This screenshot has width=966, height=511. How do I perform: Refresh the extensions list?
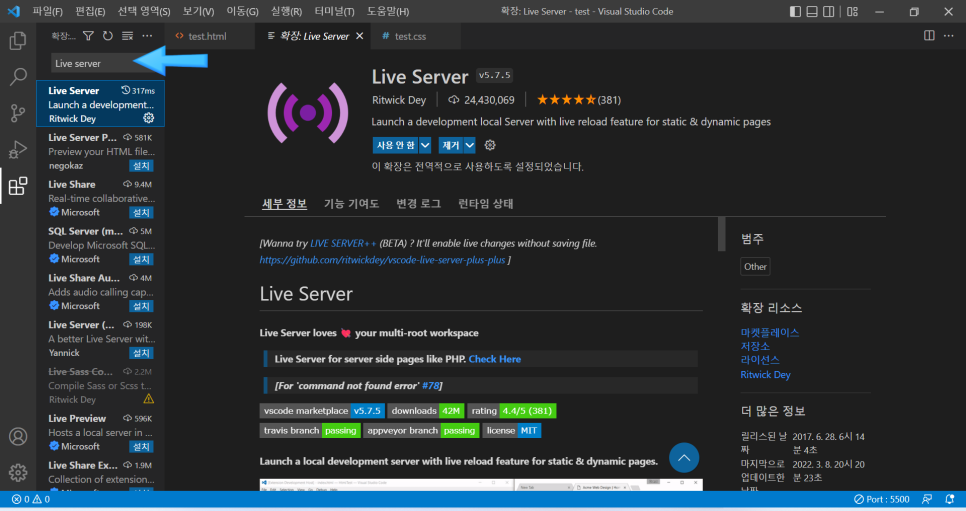point(108,36)
